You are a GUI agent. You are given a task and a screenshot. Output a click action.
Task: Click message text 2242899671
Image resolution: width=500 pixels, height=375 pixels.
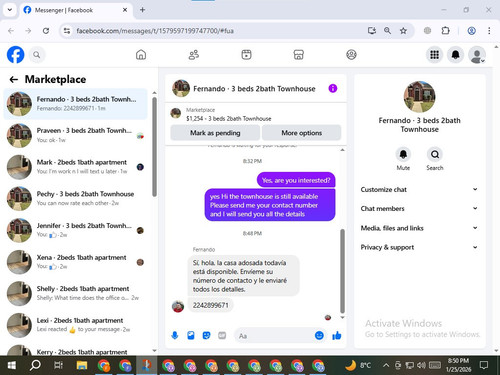click(211, 305)
